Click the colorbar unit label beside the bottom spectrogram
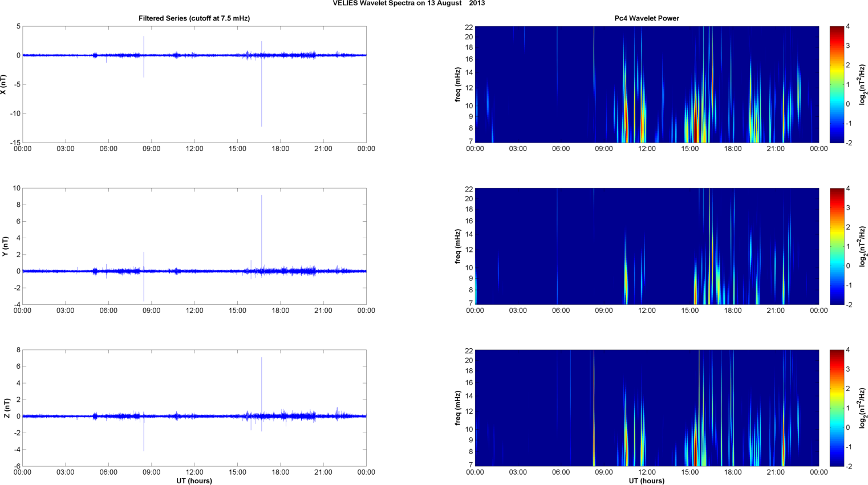 [x=863, y=408]
